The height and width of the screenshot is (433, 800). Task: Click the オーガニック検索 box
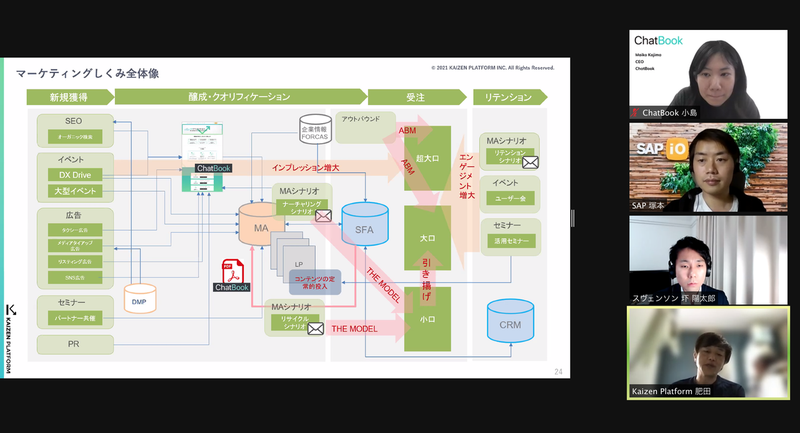75,137
